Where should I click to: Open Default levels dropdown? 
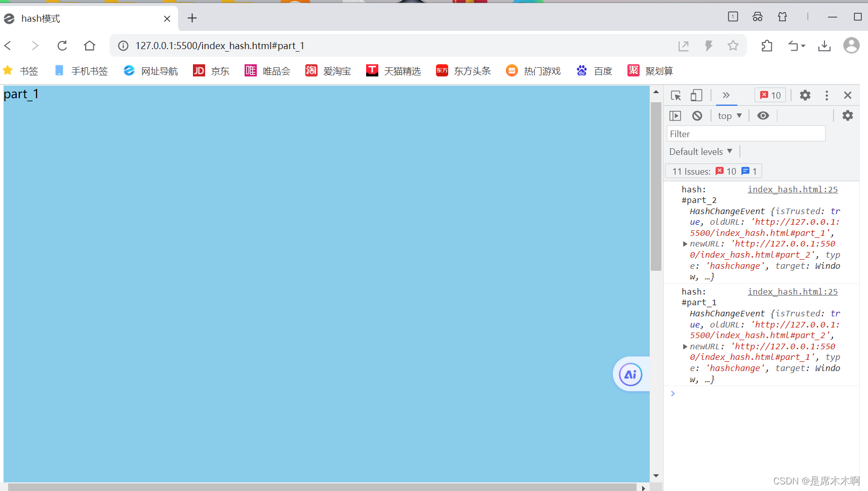tap(701, 152)
